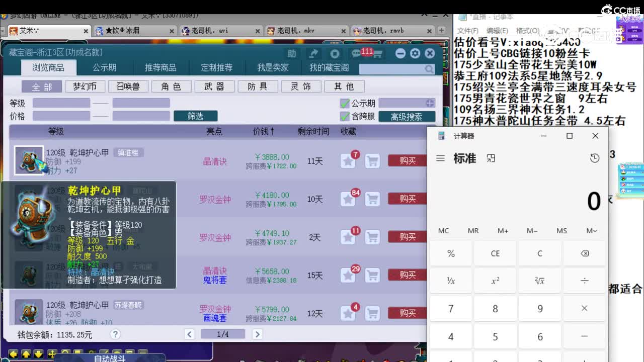Buy the ¥5799.00 armor
Image resolution: width=644 pixels, height=362 pixels.
coord(408,313)
